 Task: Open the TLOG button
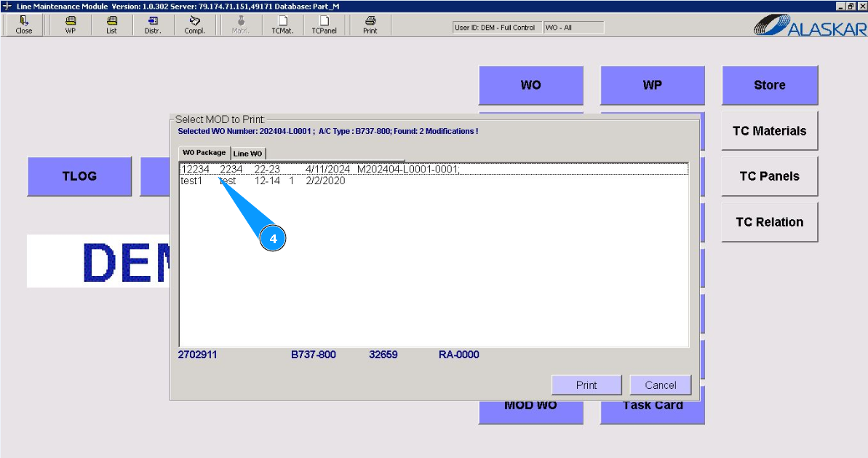(79, 176)
